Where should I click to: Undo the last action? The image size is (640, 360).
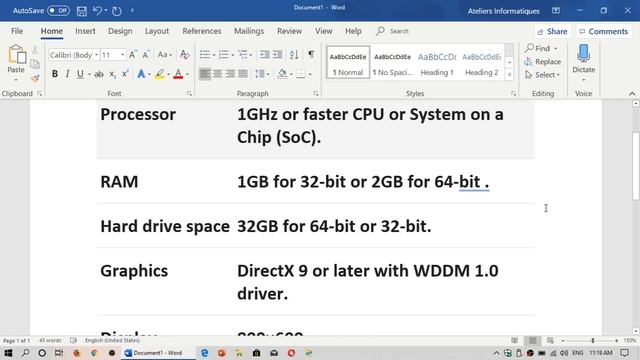(97, 11)
